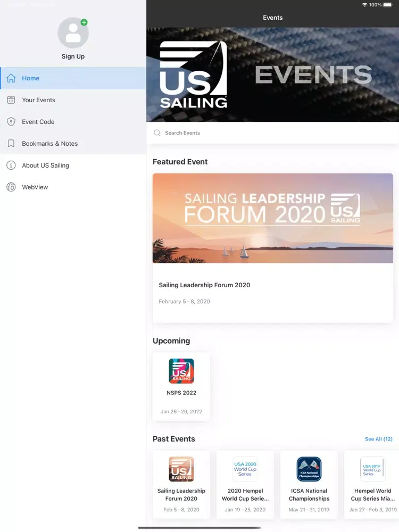Click the February 5–8, 2020 date text
The image size is (399, 532).
[x=184, y=301]
